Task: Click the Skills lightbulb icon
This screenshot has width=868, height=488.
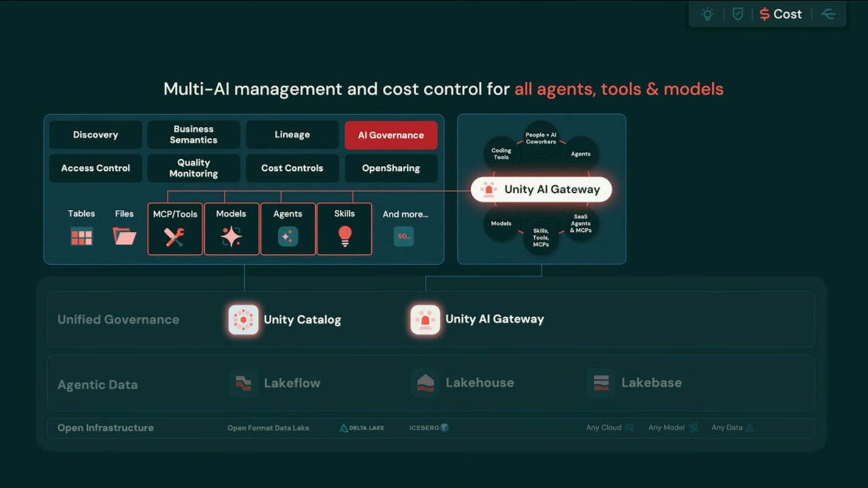Action: (x=344, y=236)
